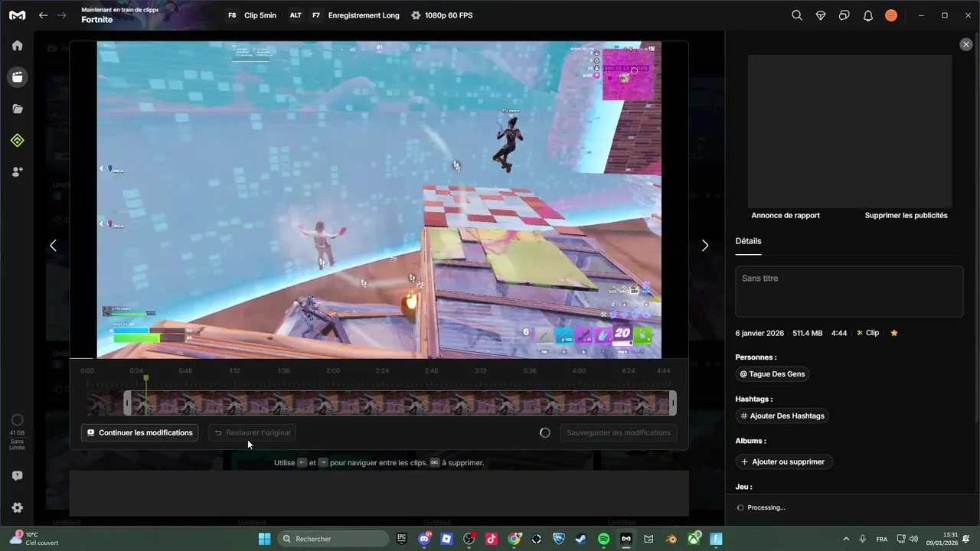Click the premium diamond icon
The width and height of the screenshot is (980, 551).
pos(821,15)
